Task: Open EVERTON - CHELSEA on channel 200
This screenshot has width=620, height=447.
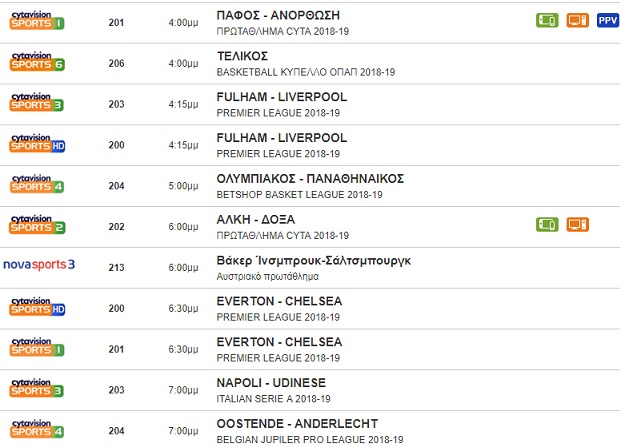Action: pos(279,301)
